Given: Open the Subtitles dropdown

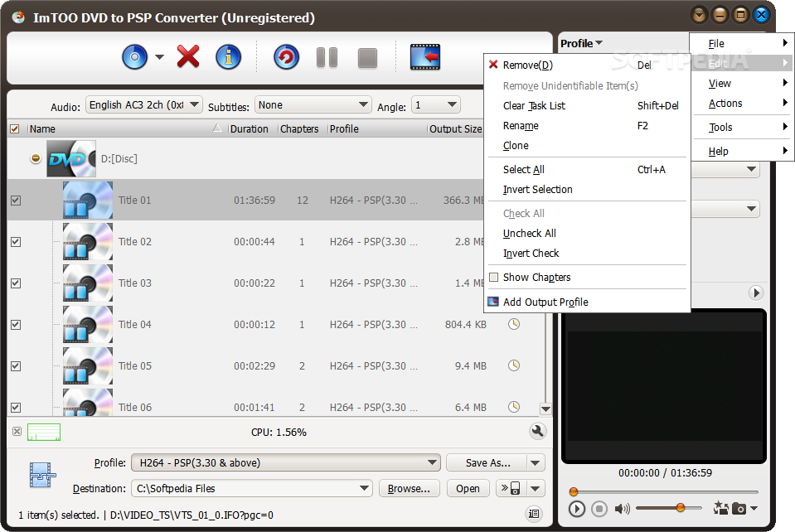Looking at the screenshot, I should click(x=313, y=105).
